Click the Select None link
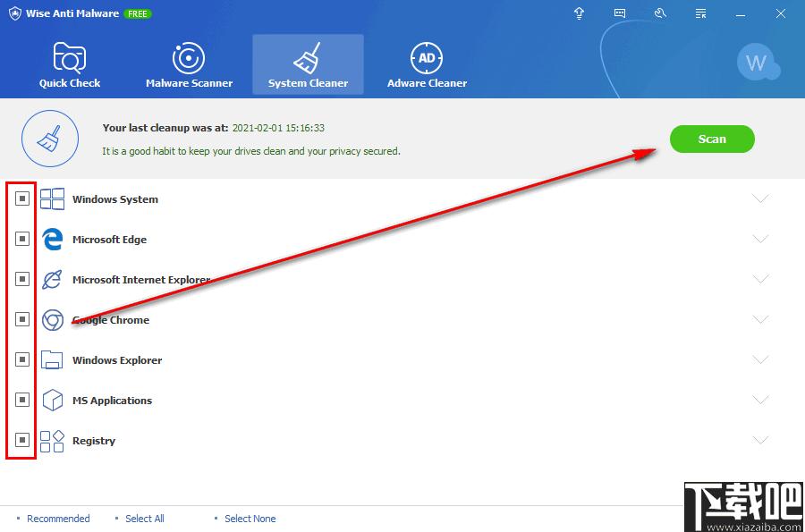Screen dimensions: 805x532 pos(250,519)
